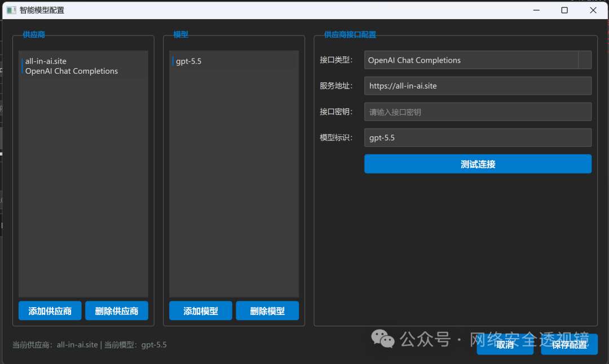Click the 接口密钥 label
Image resolution: width=609 pixels, height=364 pixels.
click(336, 112)
